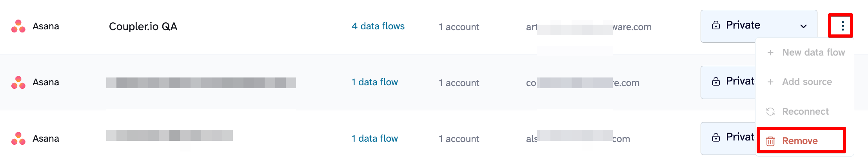
Task: Click the Asana logo in the third row
Action: click(x=18, y=139)
